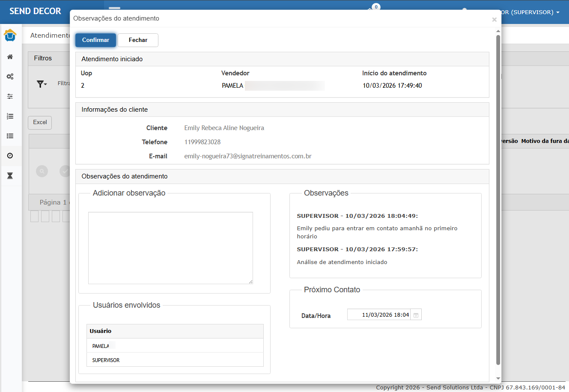Click the sliders icon in the sidebar
569x392 pixels.
click(10, 96)
